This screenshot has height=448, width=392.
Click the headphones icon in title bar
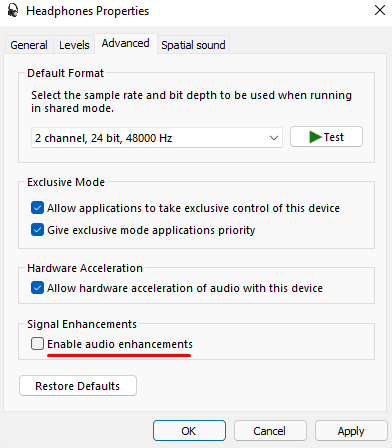click(13, 11)
